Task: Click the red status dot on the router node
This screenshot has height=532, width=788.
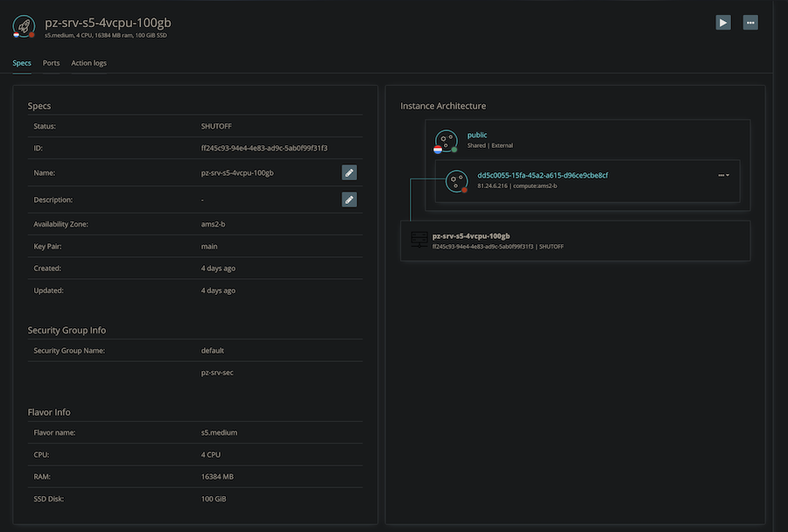Action: click(x=464, y=192)
